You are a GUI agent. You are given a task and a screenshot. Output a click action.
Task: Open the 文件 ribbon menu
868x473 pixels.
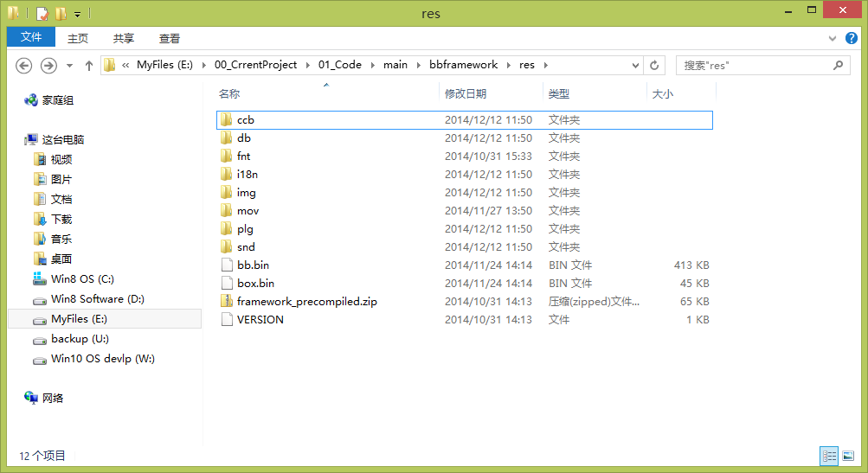pos(31,37)
